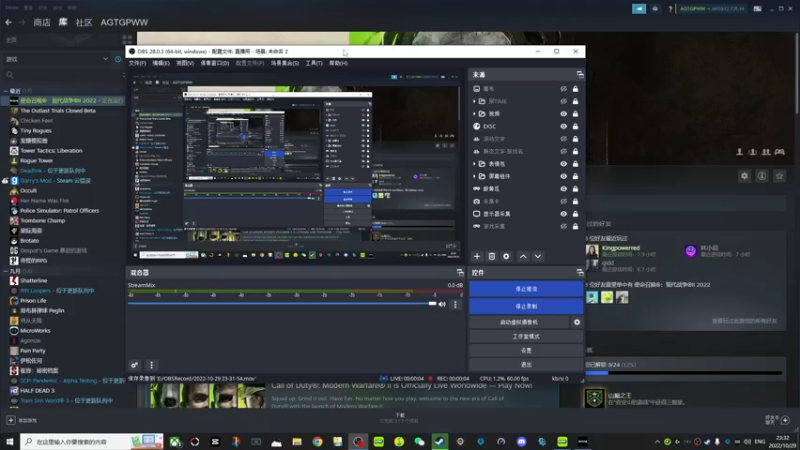Click 退出 button in OBS Controls
The height and width of the screenshot is (450, 800).
[x=526, y=364]
